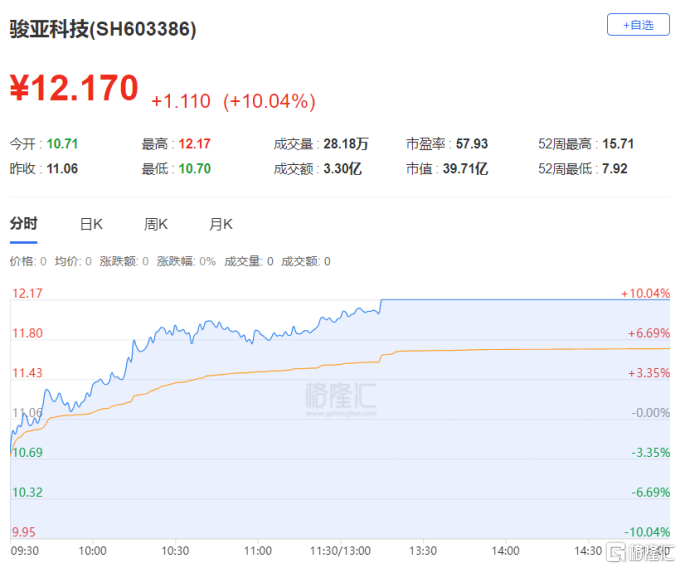Open the 周K weekly chart tab

(x=156, y=225)
